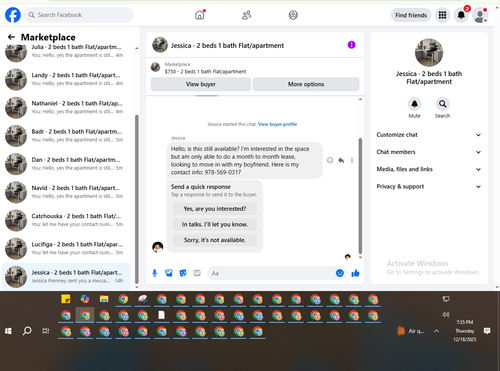Image resolution: width=500 pixels, height=371 pixels.
Task: Click the More options button
Action: (306, 84)
